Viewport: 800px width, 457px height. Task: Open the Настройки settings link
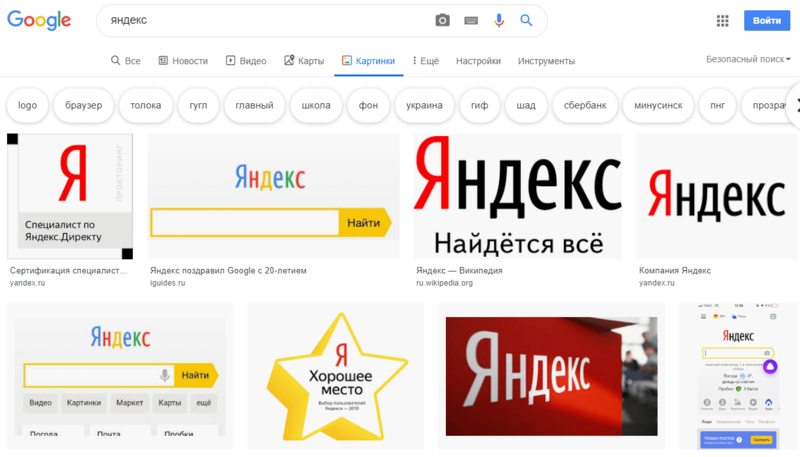[x=478, y=61]
